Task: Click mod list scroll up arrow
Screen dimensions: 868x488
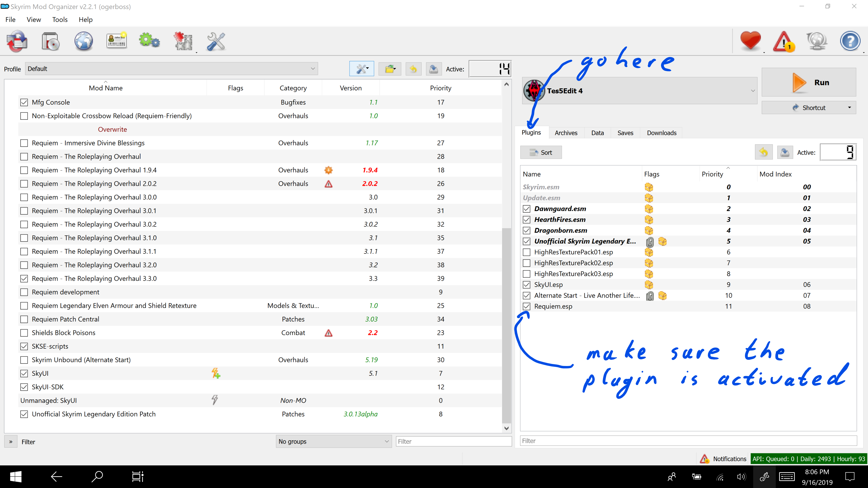Action: click(x=506, y=84)
